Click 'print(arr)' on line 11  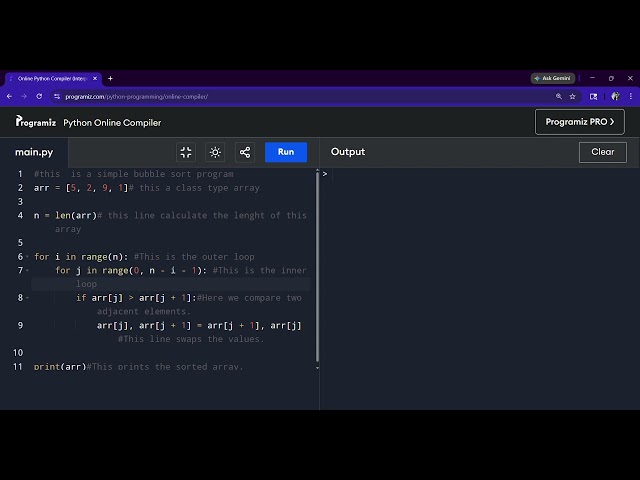coord(60,367)
